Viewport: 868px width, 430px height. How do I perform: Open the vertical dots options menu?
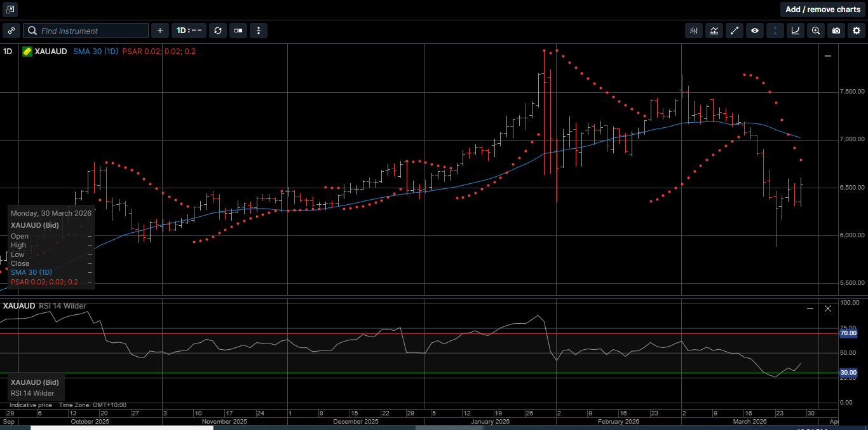(258, 30)
